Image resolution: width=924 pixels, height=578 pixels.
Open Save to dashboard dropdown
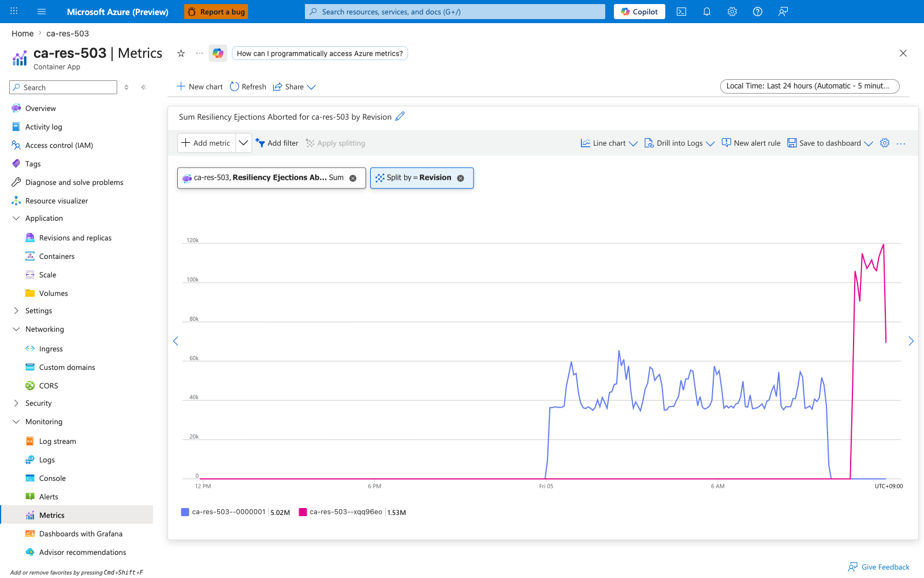pyautogui.click(x=830, y=143)
